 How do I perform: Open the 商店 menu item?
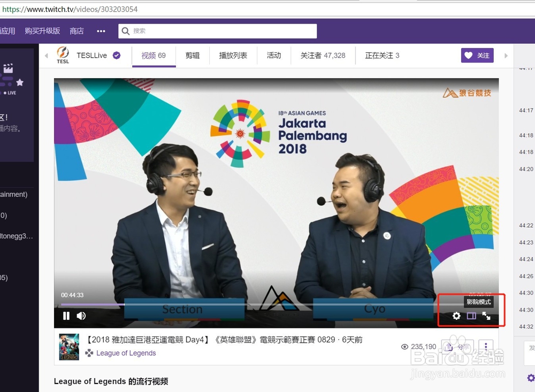[77, 31]
